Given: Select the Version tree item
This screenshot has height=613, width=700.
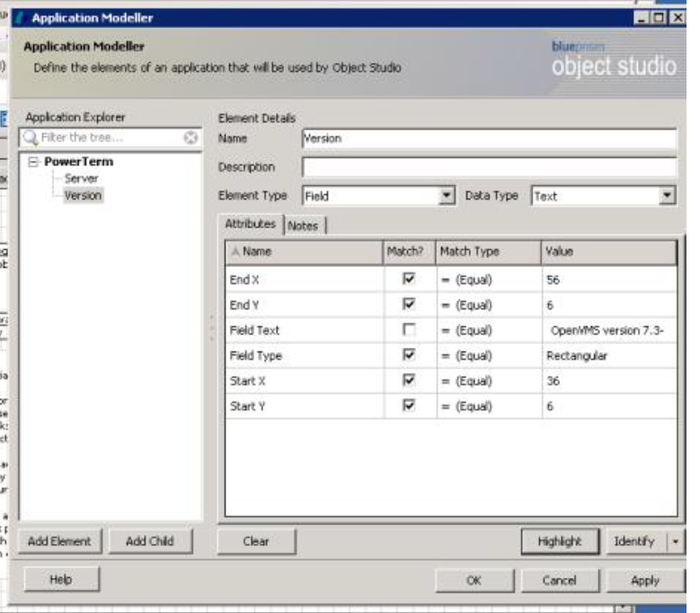Looking at the screenshot, I should (83, 196).
